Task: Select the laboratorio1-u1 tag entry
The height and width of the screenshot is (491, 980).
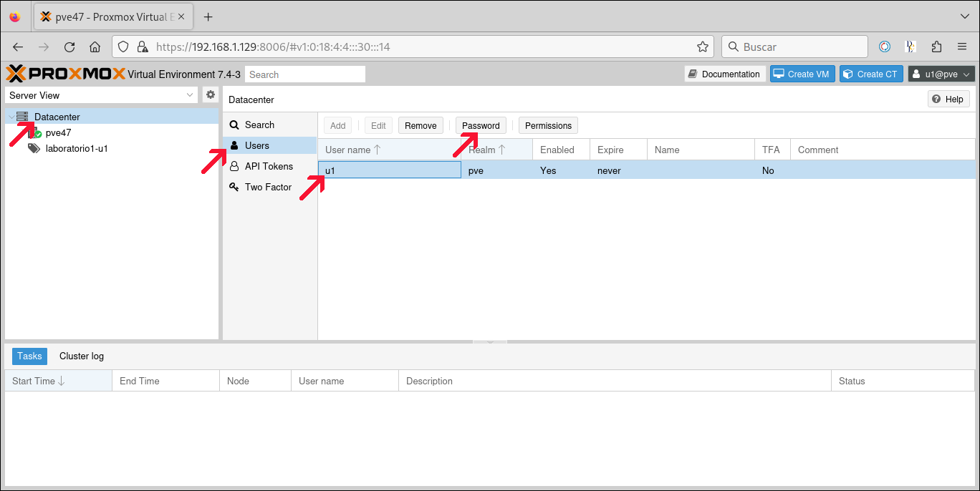Action: point(77,148)
